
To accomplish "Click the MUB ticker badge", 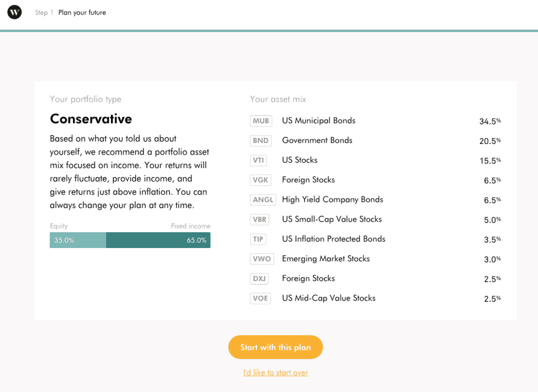I will 261,121.
